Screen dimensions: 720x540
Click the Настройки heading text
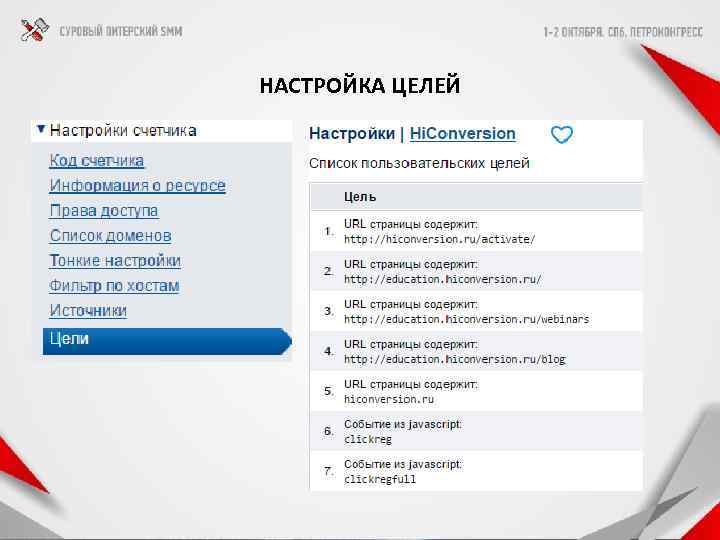(x=352, y=134)
